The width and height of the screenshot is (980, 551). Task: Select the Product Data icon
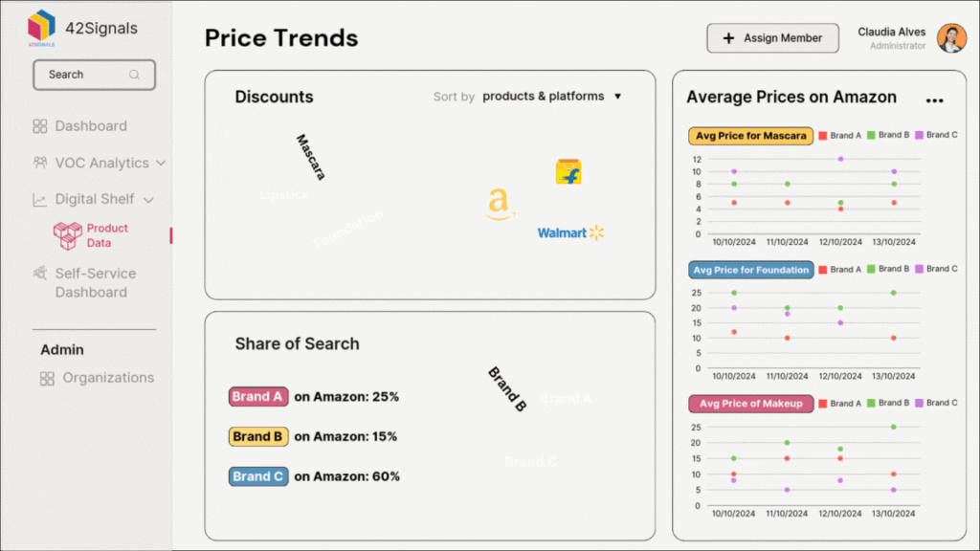(68, 235)
